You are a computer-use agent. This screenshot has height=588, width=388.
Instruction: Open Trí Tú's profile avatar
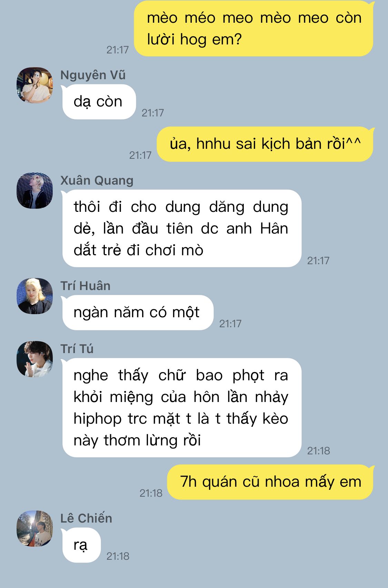34,359
